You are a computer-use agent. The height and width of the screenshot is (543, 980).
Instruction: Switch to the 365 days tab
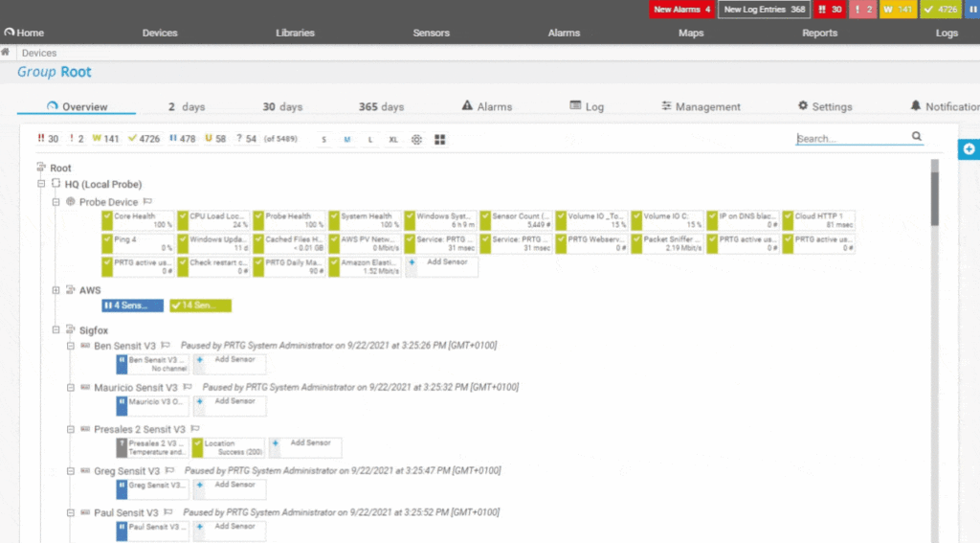pyautogui.click(x=381, y=107)
